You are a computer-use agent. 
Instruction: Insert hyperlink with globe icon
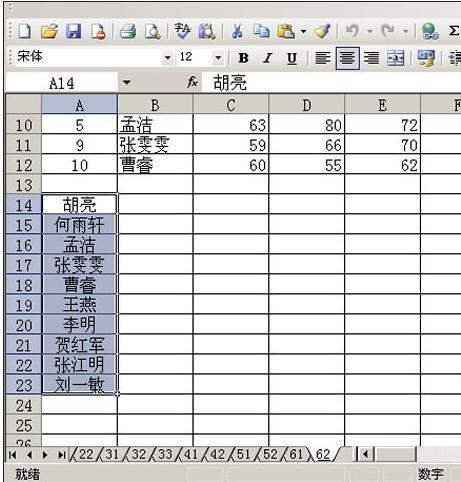click(x=430, y=32)
